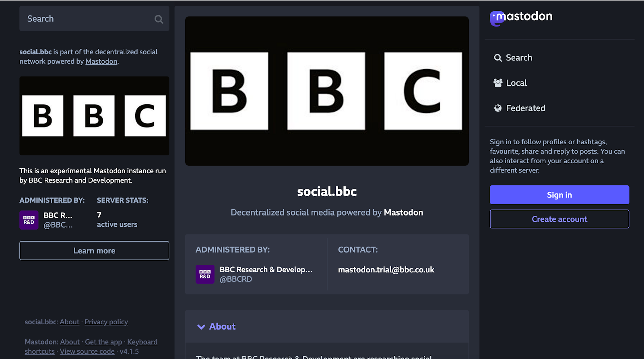Click the @BBCRD handle
The width and height of the screenshot is (644, 359).
pos(236,279)
